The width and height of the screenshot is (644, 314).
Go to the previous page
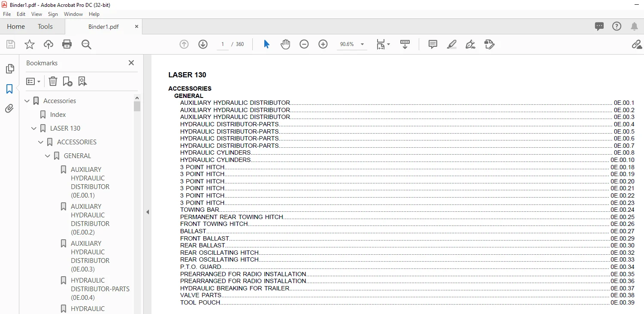click(184, 44)
